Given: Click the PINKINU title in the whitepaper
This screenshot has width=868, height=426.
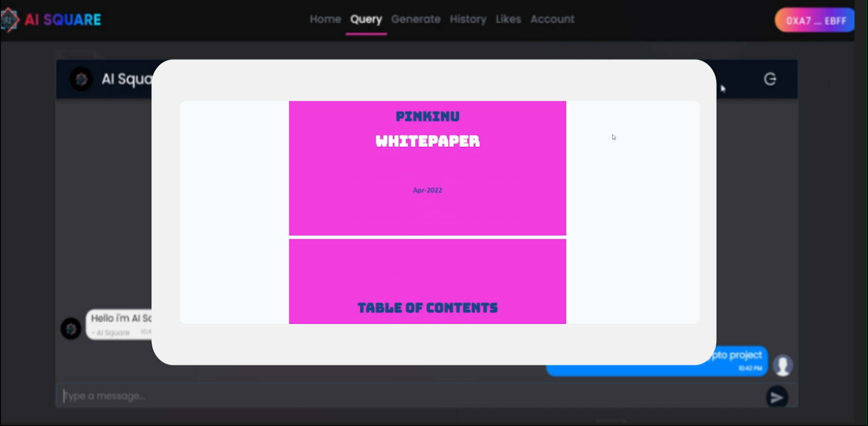Looking at the screenshot, I should click(x=427, y=116).
